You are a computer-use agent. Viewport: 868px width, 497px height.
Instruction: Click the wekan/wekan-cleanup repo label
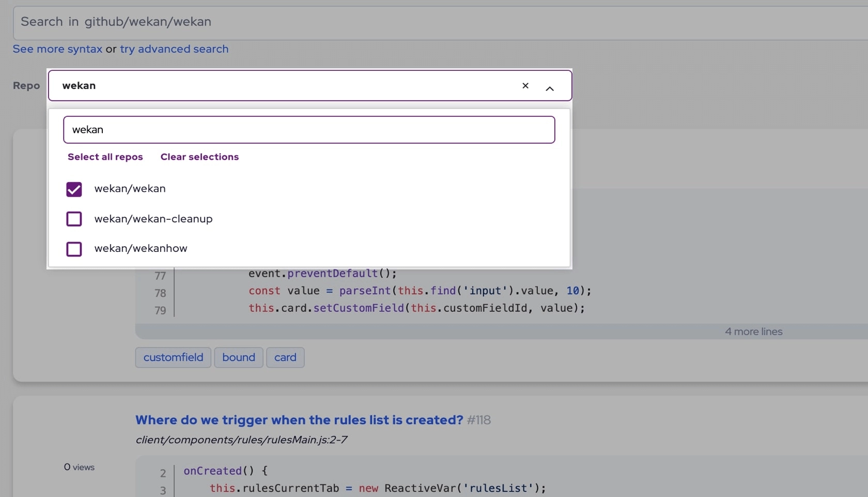[x=153, y=219]
